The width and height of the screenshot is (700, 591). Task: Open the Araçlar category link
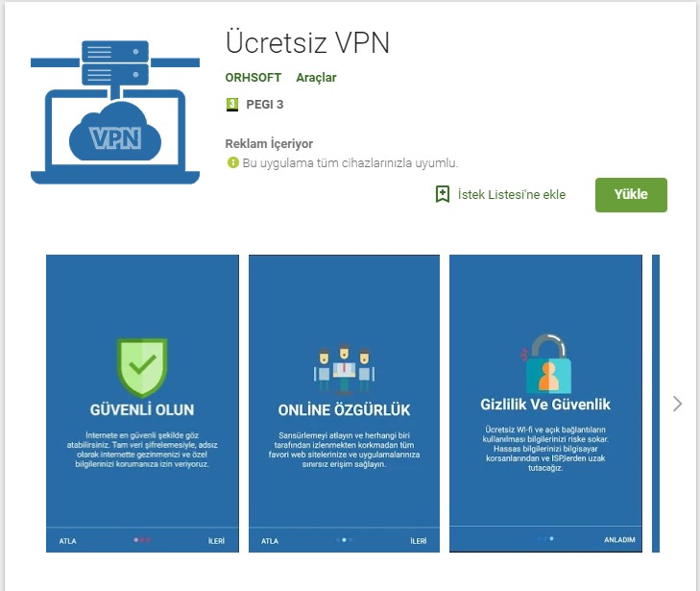316,78
